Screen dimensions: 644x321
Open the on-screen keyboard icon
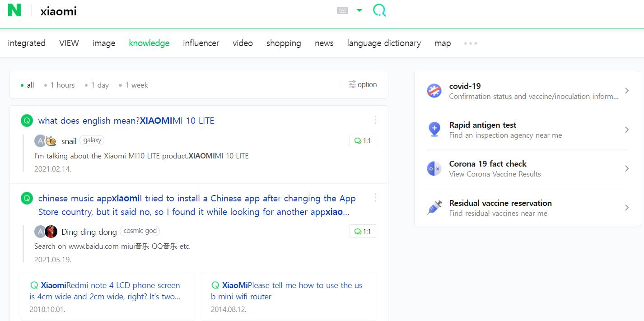(343, 11)
